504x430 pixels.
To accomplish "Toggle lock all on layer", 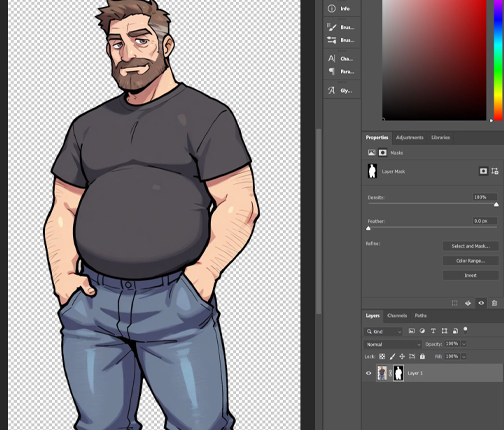I will [x=422, y=356].
